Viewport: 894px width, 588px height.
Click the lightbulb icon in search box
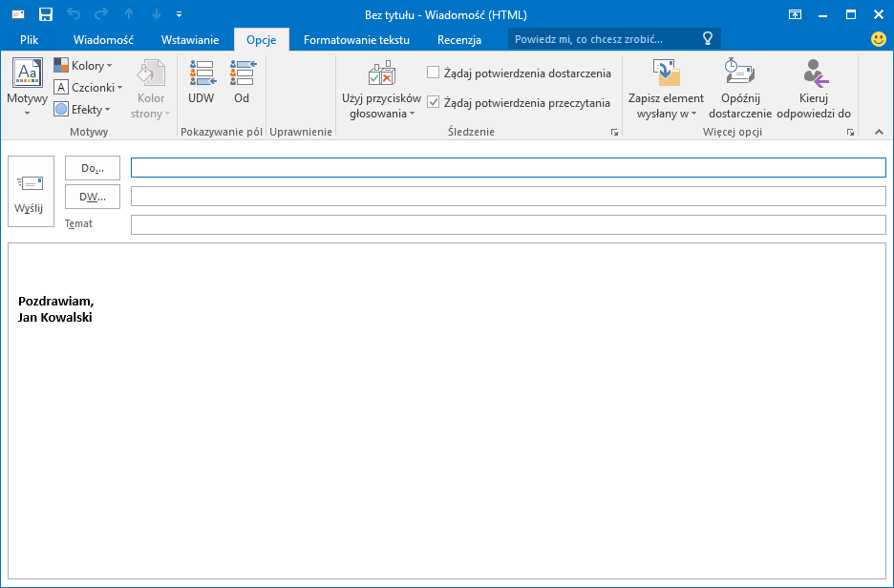[707, 39]
